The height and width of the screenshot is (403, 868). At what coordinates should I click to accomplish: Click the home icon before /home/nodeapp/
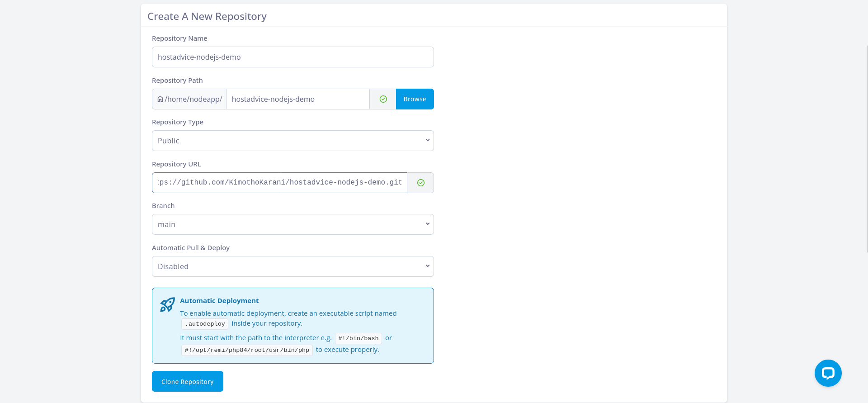point(160,99)
